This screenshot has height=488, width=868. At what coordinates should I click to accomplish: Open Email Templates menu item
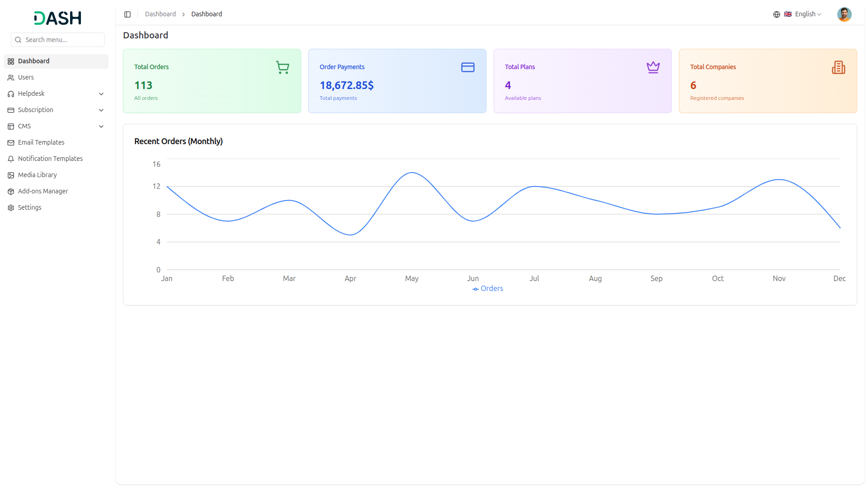click(x=56, y=143)
